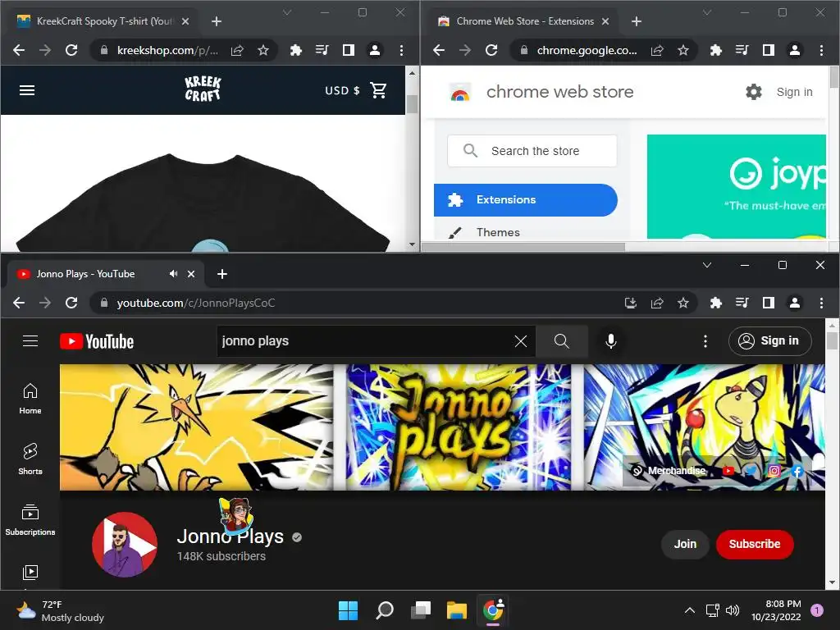Click YouTube search magnifier button

coord(561,341)
